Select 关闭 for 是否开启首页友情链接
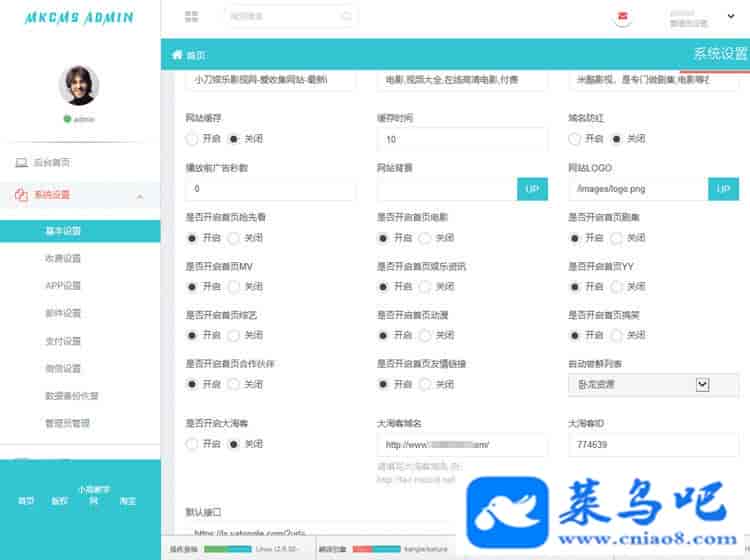Viewport: 750px width, 560px height. coord(425,384)
